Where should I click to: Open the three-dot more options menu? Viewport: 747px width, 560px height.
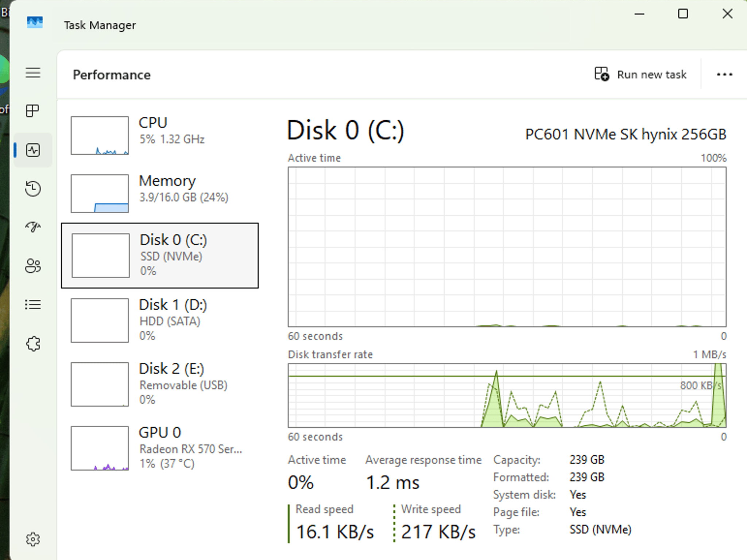(x=724, y=74)
